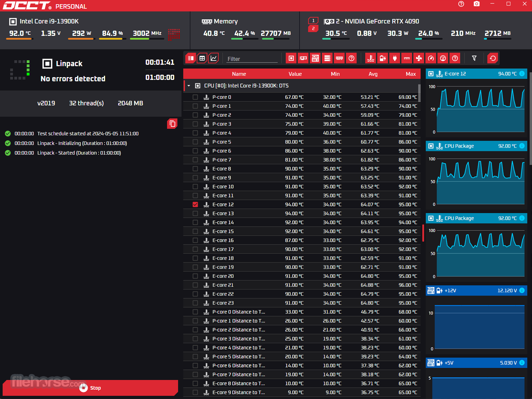Check the P-core 3 checkbox
Screen dimensions: 532x399
195,124
